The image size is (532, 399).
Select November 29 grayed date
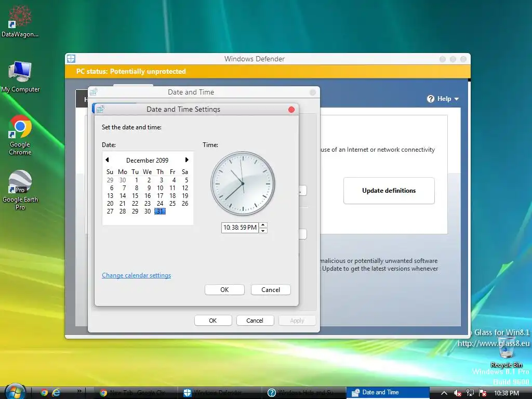pyautogui.click(x=110, y=180)
